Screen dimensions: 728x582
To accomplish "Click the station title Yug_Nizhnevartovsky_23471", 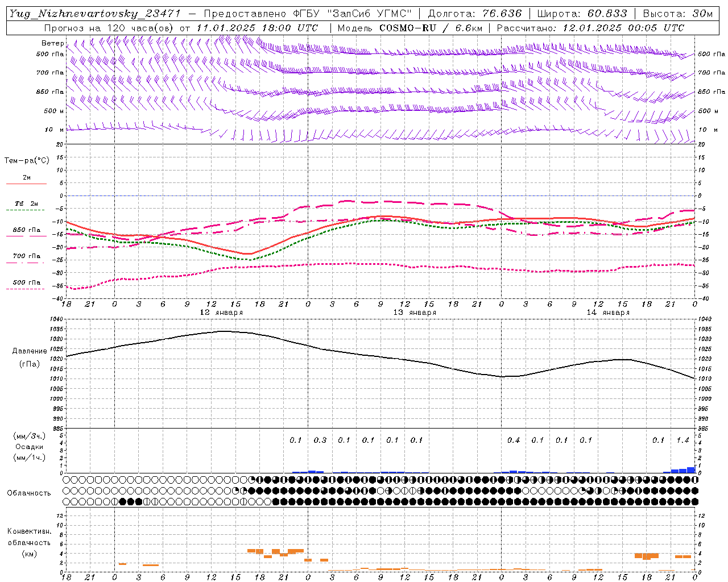I will point(95,14).
